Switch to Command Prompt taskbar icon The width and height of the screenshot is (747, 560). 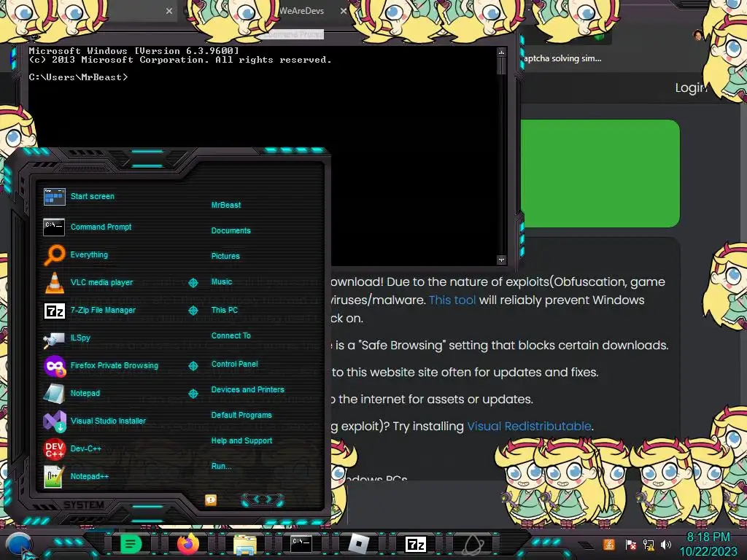(301, 544)
